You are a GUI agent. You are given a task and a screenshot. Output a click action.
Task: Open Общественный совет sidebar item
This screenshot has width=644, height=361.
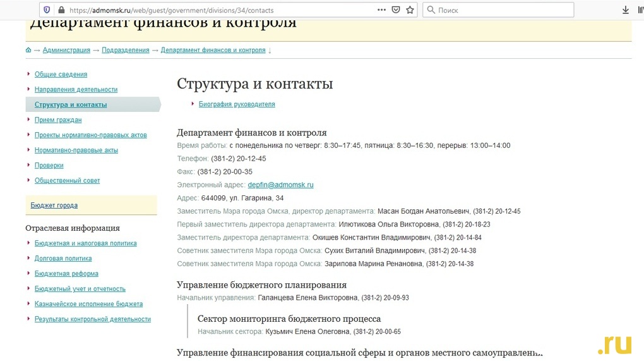(x=67, y=181)
